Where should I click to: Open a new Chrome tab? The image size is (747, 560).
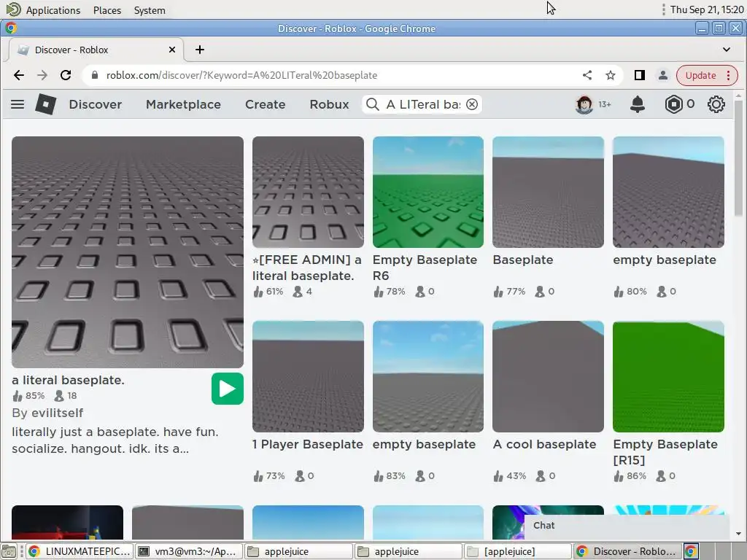click(x=200, y=50)
